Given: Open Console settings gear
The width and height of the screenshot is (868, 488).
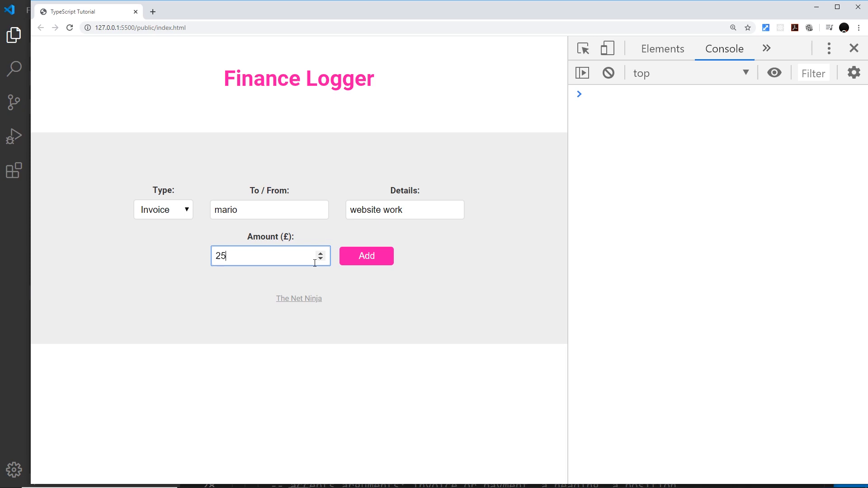Looking at the screenshot, I should (854, 72).
